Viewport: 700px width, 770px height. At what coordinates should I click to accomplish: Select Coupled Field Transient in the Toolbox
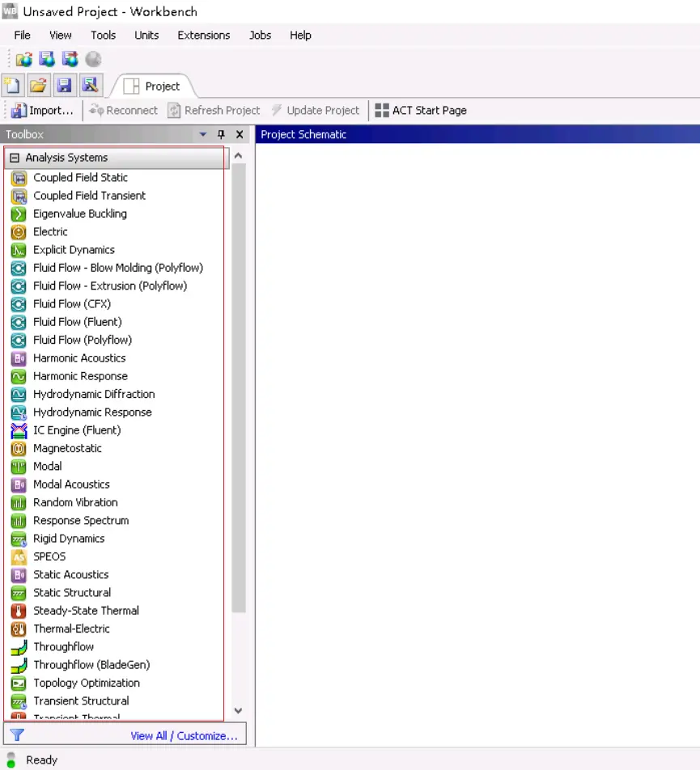tap(89, 196)
